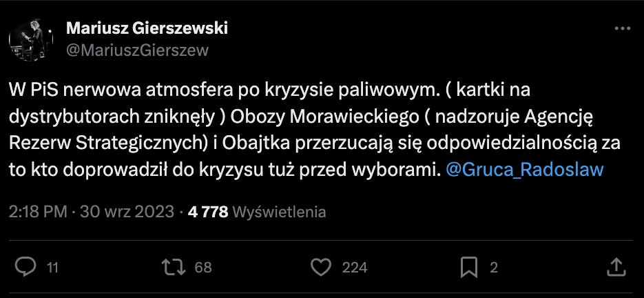Open the three-dot more options menu
Image resolution: width=644 pixels, height=298 pixels.
click(622, 29)
